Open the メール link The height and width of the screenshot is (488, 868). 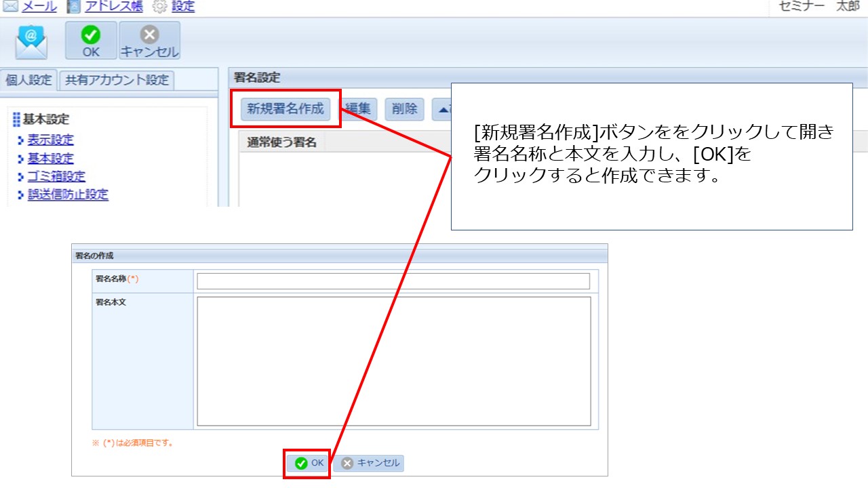(x=39, y=7)
